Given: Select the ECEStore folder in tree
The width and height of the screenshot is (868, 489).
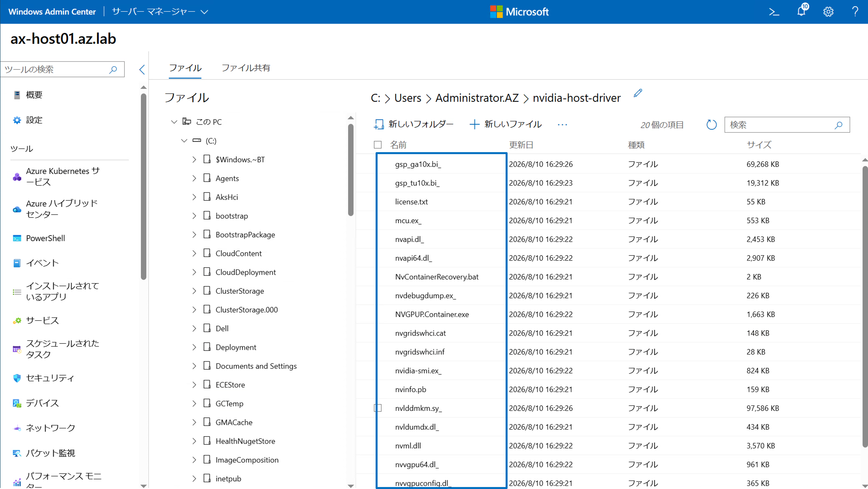Looking at the screenshot, I should pyautogui.click(x=230, y=385).
